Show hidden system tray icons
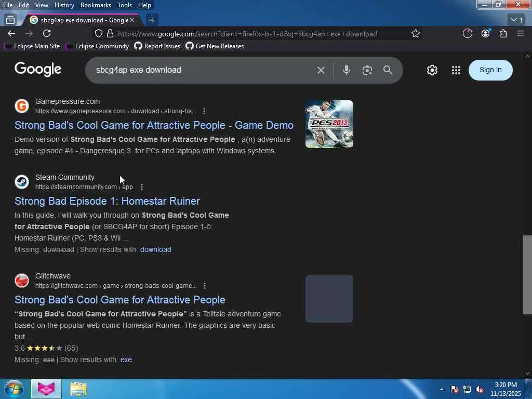 click(442, 389)
